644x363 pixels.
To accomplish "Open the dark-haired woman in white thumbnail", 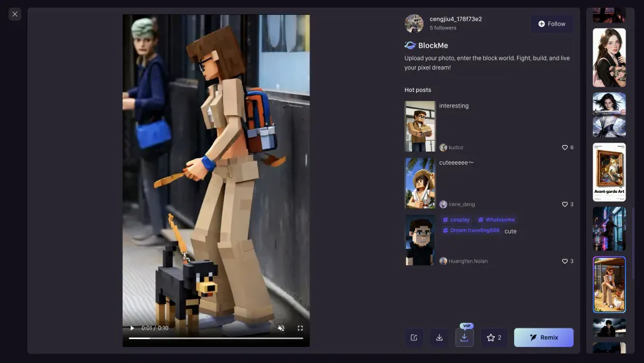I will [609, 115].
